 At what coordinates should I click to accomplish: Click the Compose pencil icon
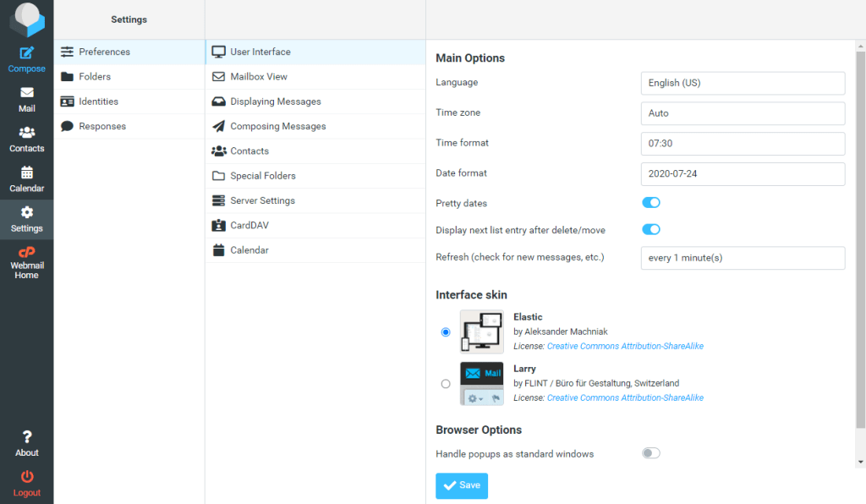click(x=26, y=53)
